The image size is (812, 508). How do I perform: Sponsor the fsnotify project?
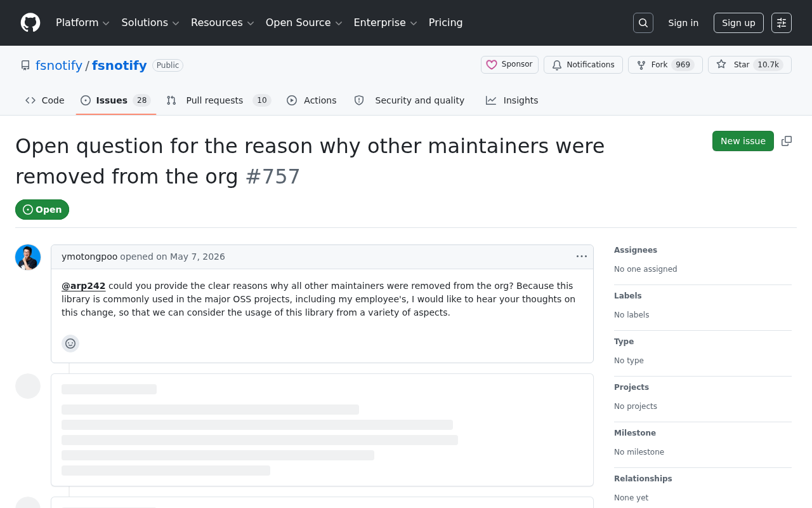pos(509,65)
